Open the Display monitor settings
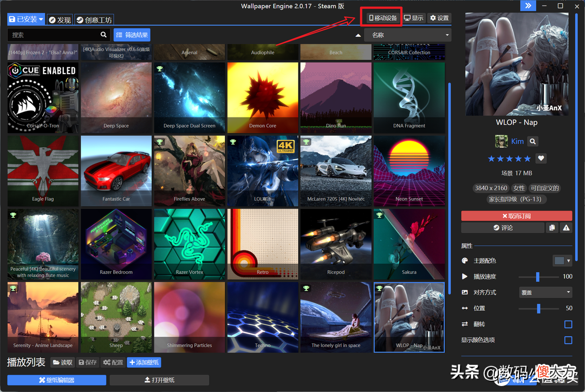Viewport: 585px width, 392px height. point(414,18)
